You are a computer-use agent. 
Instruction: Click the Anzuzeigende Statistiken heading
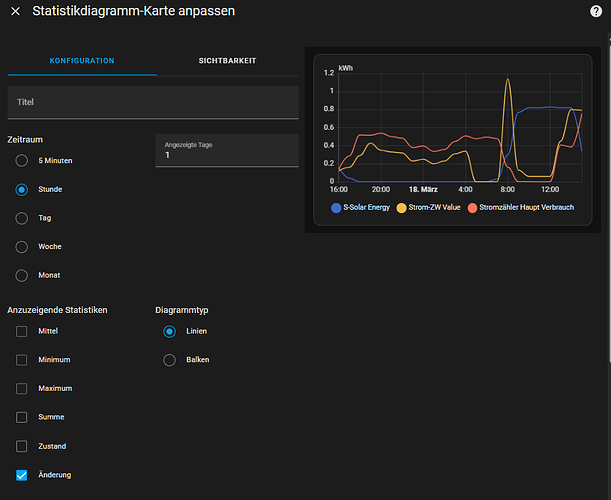click(57, 310)
